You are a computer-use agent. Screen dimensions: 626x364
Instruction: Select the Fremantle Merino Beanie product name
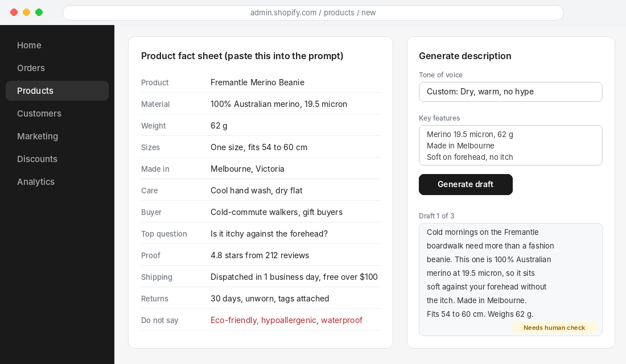coord(257,82)
